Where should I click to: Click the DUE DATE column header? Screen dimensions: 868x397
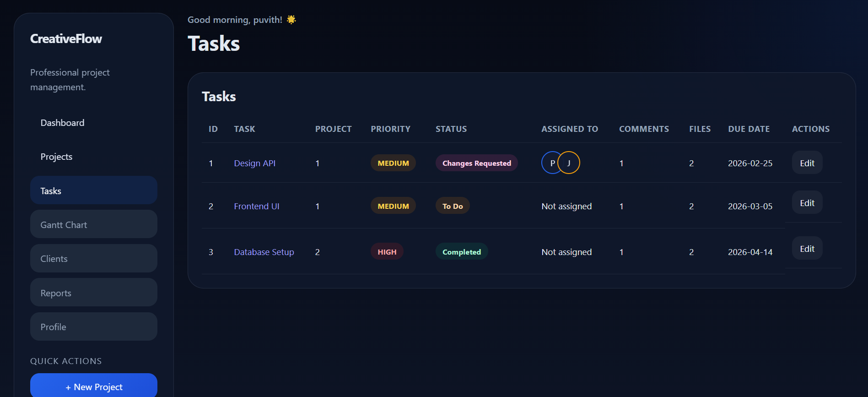click(x=749, y=129)
